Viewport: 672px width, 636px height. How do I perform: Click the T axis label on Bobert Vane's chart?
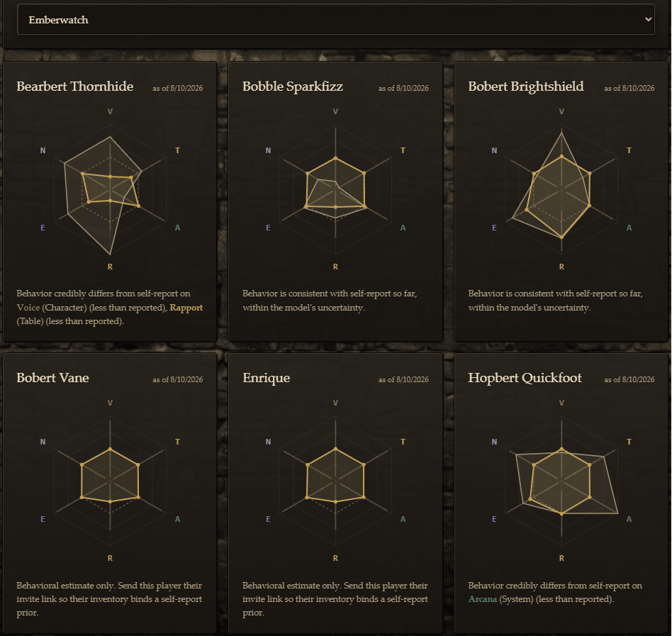[x=177, y=442]
